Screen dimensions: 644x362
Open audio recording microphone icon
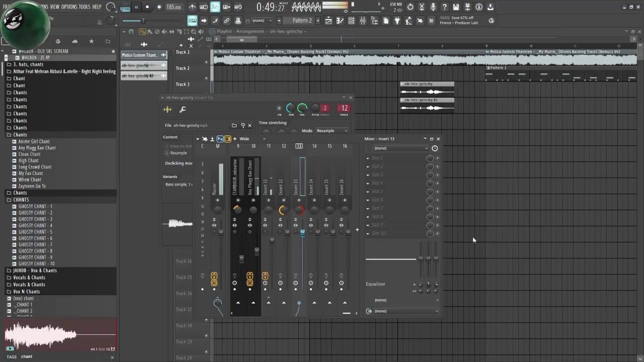[x=434, y=7]
